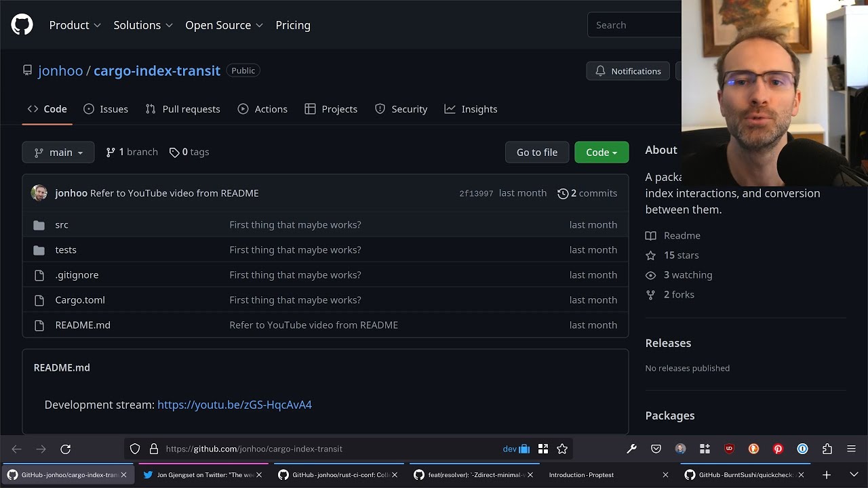Open a new tab with plus button
The height and width of the screenshot is (488, 868).
(x=827, y=475)
